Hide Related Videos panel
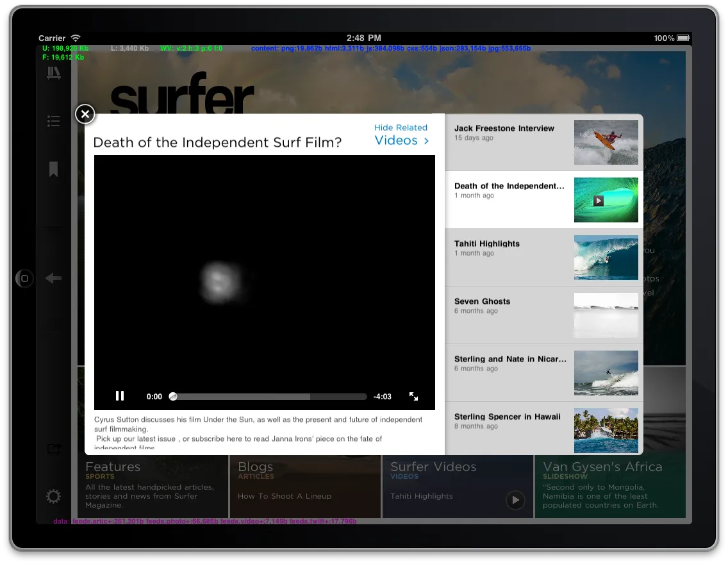 [401, 135]
